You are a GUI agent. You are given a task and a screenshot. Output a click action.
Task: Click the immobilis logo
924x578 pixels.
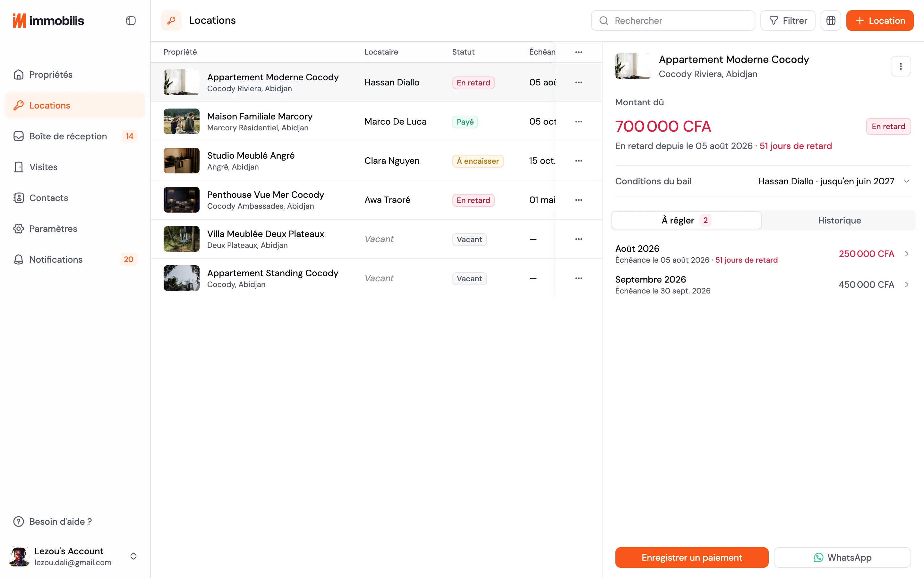point(48,21)
